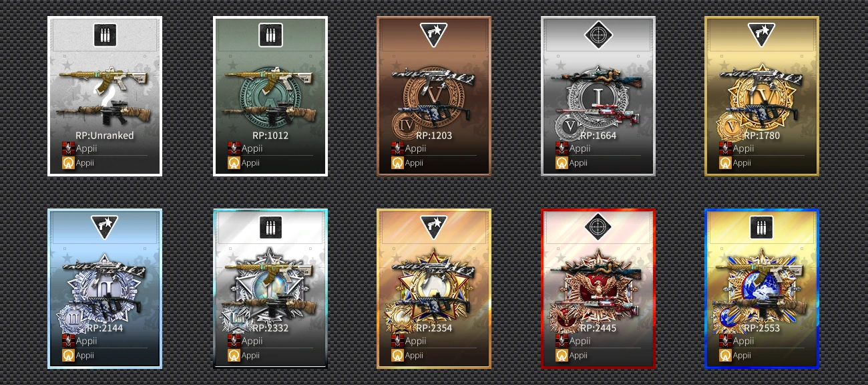Click the RP:2144 label
Screen dimensions: 868x385
tap(104, 328)
